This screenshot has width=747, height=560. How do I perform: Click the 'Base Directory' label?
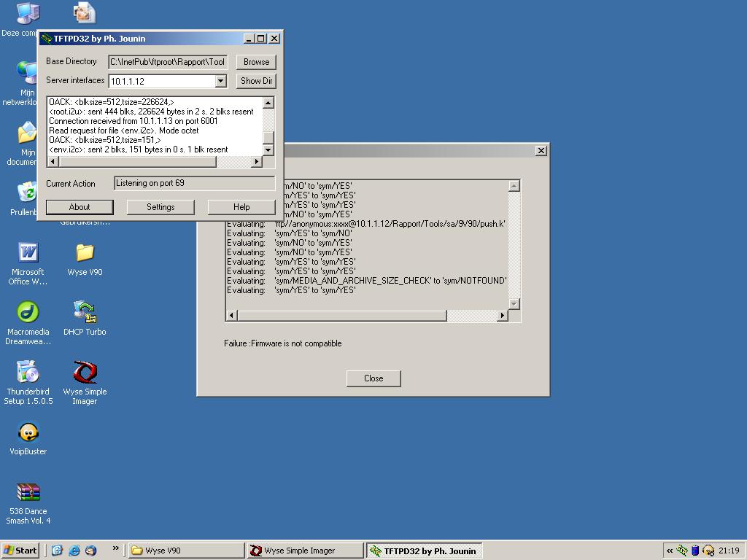point(71,61)
